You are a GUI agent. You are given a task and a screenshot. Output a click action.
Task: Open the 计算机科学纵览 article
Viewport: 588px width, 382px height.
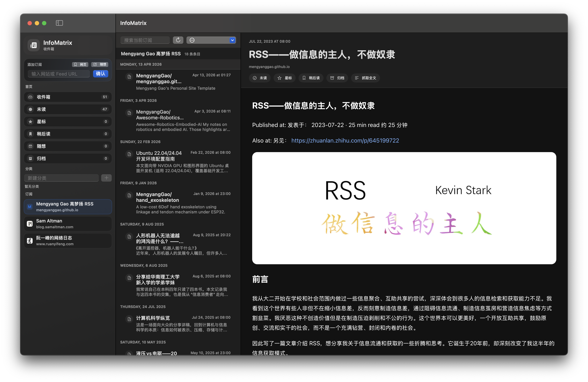(x=178, y=324)
